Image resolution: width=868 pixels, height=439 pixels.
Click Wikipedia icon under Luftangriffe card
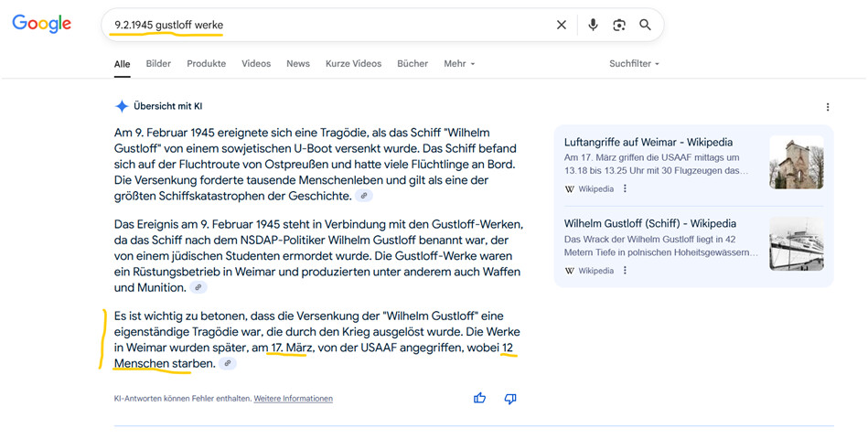pos(570,189)
